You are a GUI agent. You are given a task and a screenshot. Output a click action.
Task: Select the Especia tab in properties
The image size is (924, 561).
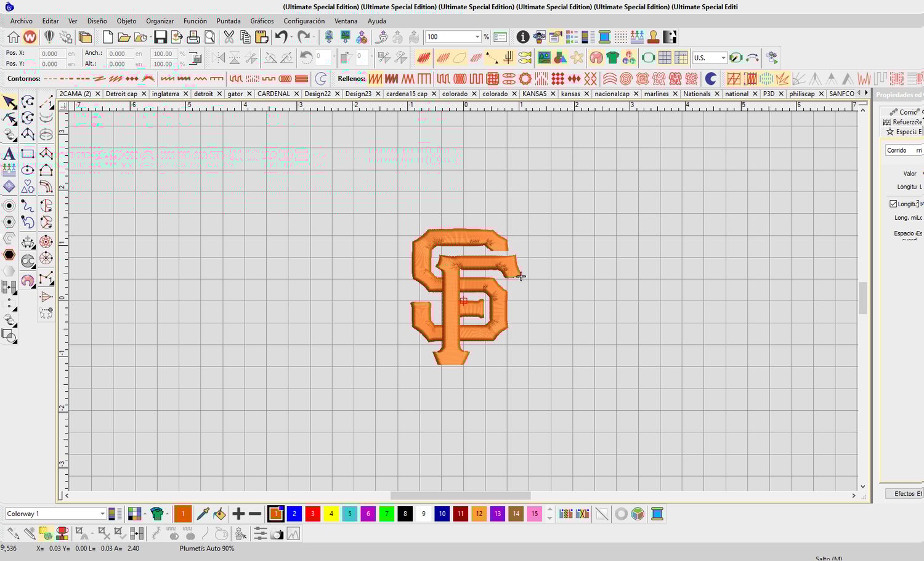pos(904,132)
